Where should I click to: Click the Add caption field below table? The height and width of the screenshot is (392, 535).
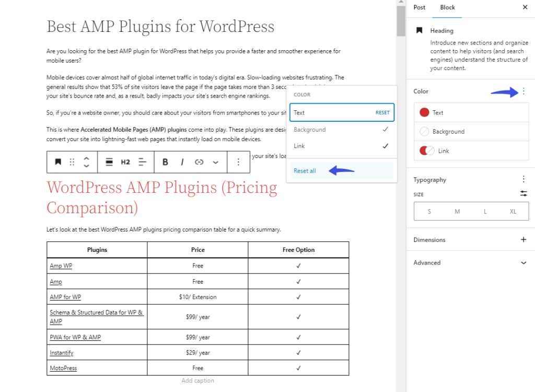(x=197, y=381)
